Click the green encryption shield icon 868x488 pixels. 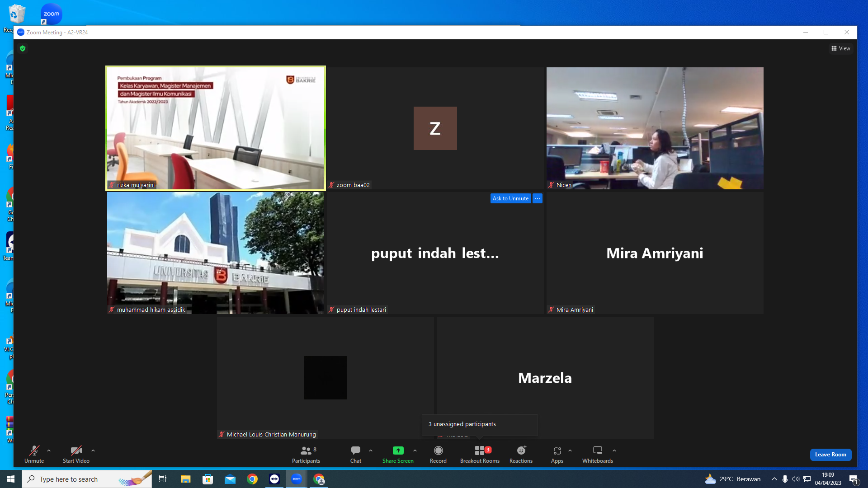(x=23, y=48)
